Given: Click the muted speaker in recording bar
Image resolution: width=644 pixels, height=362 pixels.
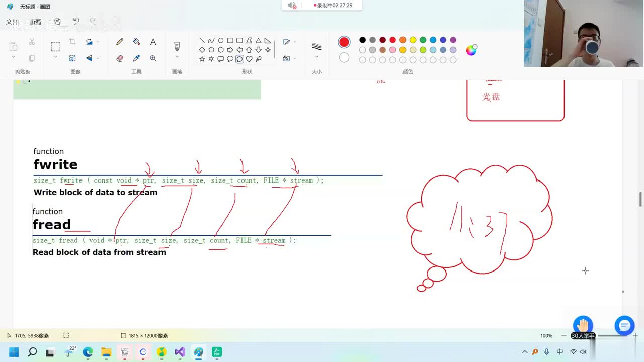Looking at the screenshot, I should point(292,5).
